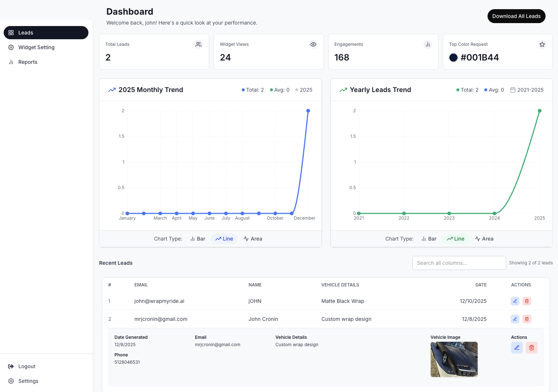Viewport: 558px width, 392px height.
Task: Click the people icon on the Total Leads card
Action: [x=198, y=44]
